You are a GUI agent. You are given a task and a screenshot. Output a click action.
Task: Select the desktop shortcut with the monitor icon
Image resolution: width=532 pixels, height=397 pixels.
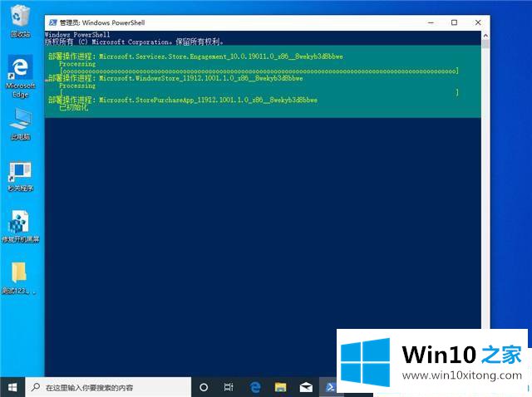click(x=20, y=175)
